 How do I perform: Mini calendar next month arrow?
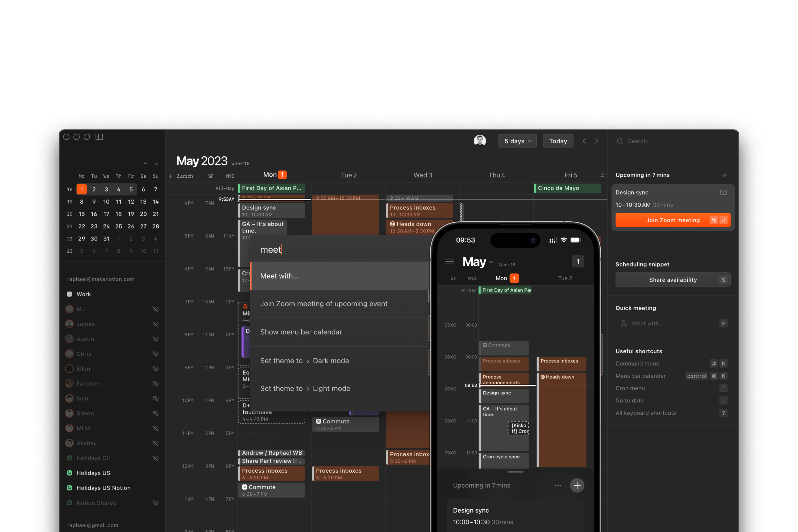157,164
